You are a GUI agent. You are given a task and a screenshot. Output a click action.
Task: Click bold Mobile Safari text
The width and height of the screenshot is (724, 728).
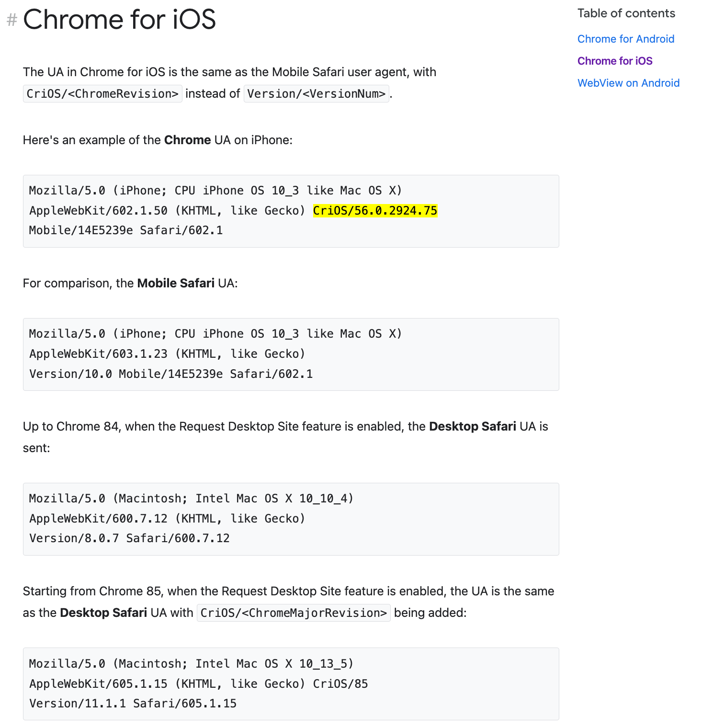tap(176, 283)
